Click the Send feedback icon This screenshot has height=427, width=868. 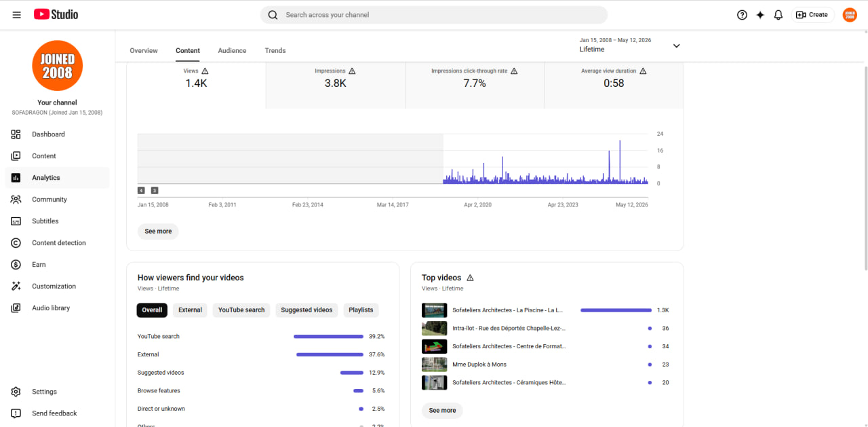click(16, 413)
